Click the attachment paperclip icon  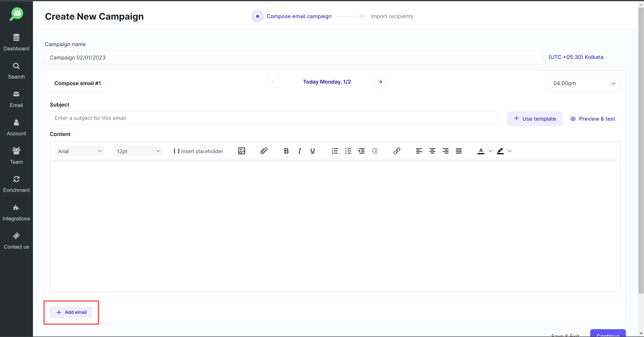[x=264, y=151]
